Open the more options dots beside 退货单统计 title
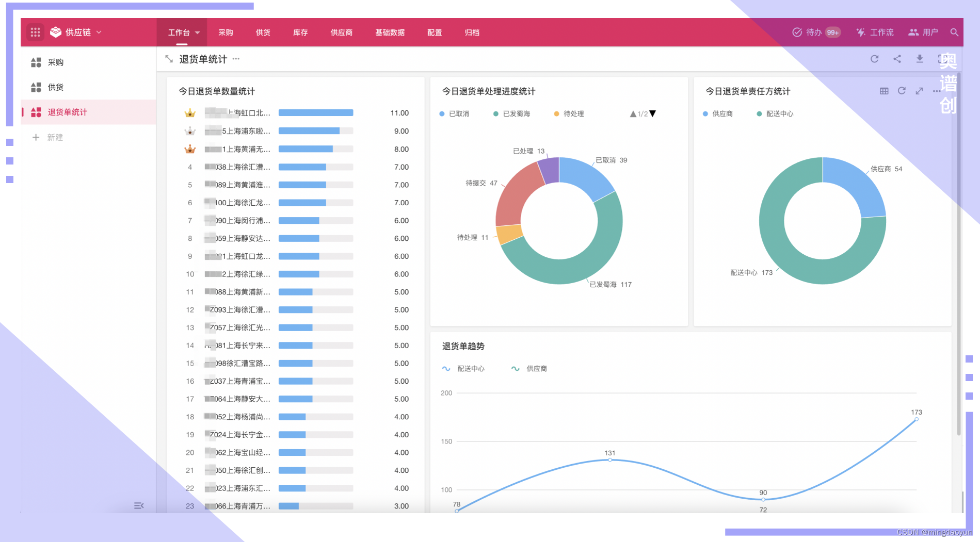This screenshot has width=980, height=542. pos(236,59)
